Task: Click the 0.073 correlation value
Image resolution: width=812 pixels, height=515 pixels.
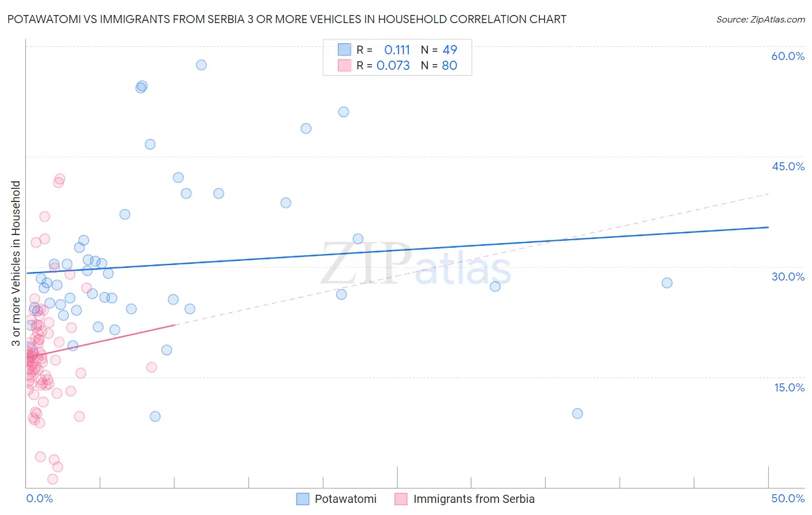Action: (393, 65)
